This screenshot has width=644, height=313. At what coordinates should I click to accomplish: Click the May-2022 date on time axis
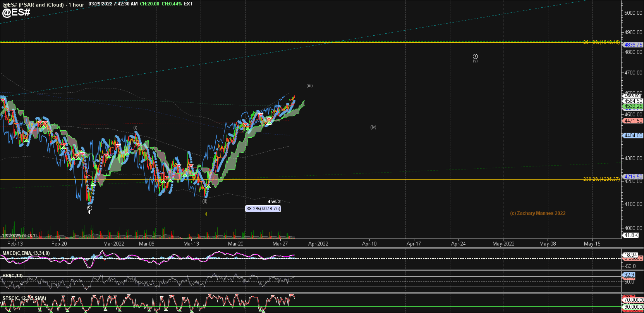[x=503, y=244]
